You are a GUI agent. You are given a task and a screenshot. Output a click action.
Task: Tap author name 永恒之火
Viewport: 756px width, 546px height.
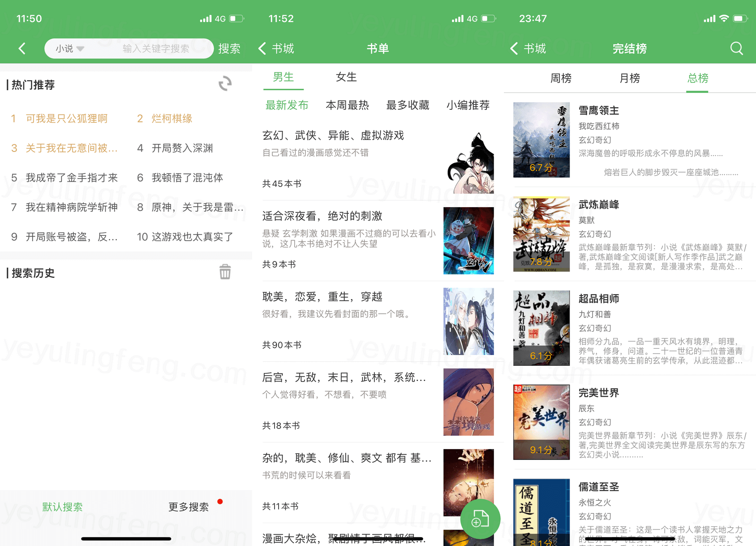point(595,503)
